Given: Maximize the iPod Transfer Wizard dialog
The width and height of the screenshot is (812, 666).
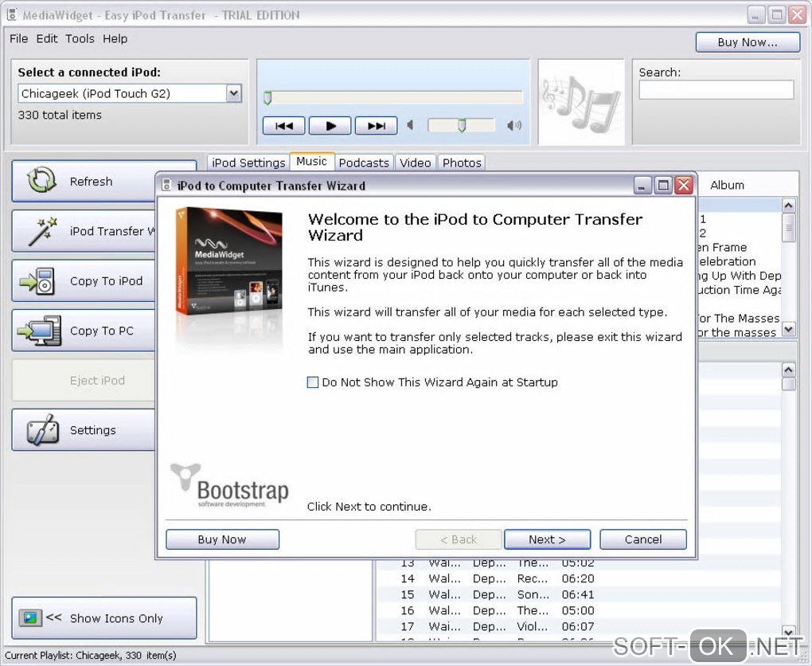Looking at the screenshot, I should tap(663, 185).
